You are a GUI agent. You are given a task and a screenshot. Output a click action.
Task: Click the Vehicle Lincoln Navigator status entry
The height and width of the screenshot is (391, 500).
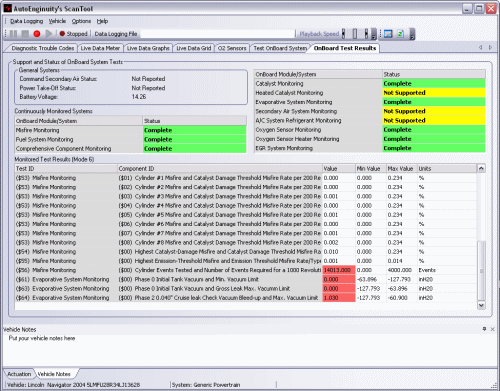point(73,385)
